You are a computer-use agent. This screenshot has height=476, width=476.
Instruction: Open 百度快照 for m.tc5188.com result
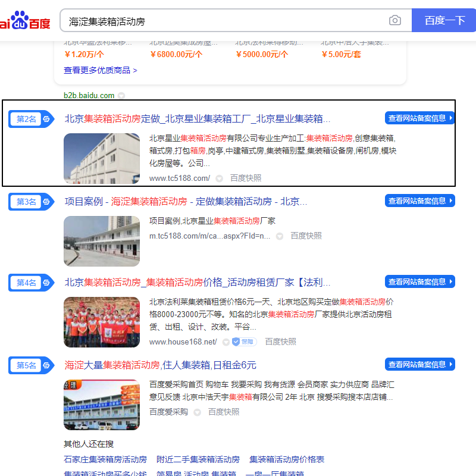[x=306, y=236]
